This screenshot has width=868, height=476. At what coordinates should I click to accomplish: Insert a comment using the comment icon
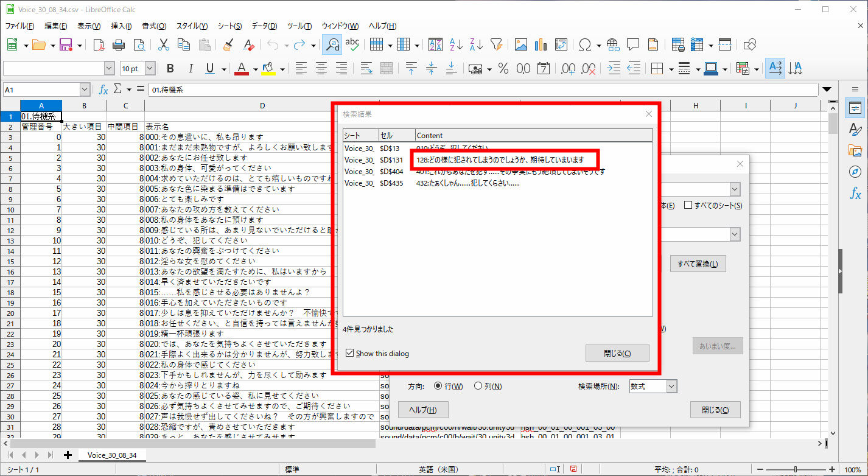pos(633,44)
